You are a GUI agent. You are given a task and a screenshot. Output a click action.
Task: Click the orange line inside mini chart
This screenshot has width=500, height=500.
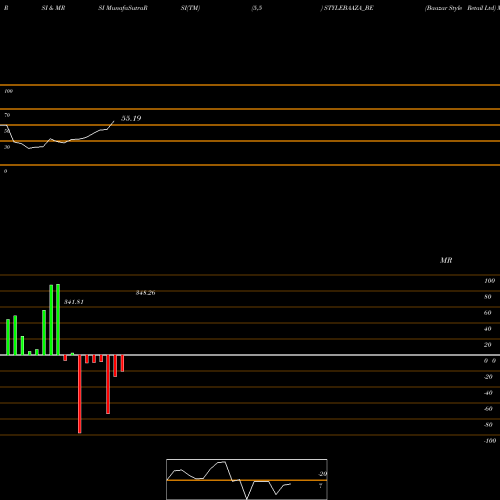[x=247, y=480]
